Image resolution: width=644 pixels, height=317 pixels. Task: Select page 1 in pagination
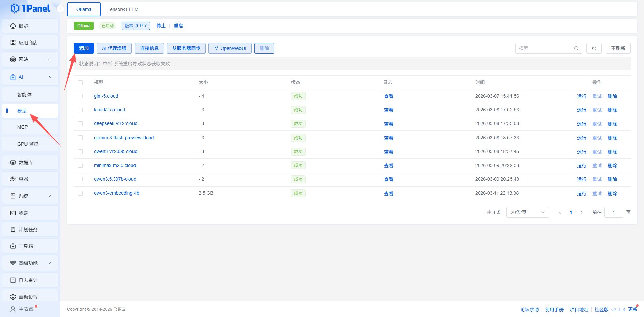(571, 212)
